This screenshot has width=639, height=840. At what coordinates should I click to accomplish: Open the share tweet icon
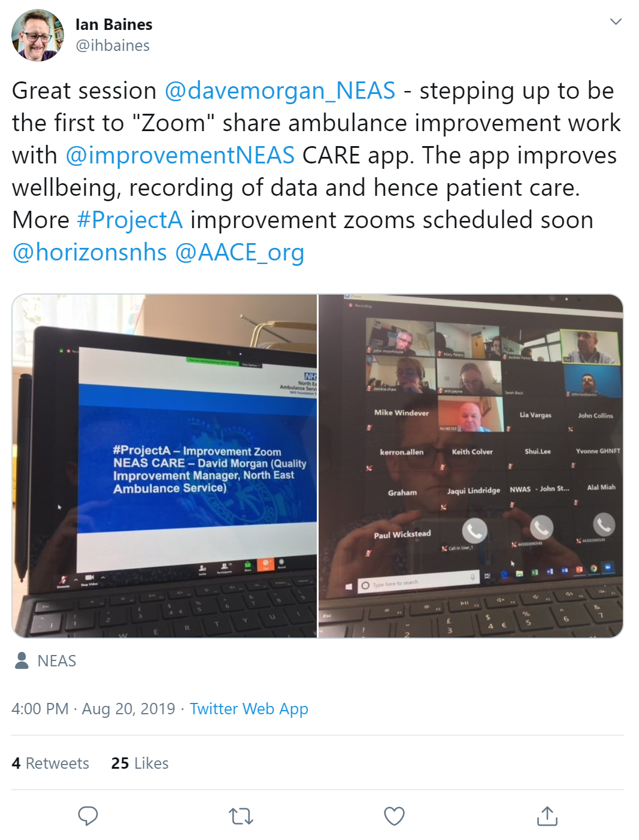547,815
